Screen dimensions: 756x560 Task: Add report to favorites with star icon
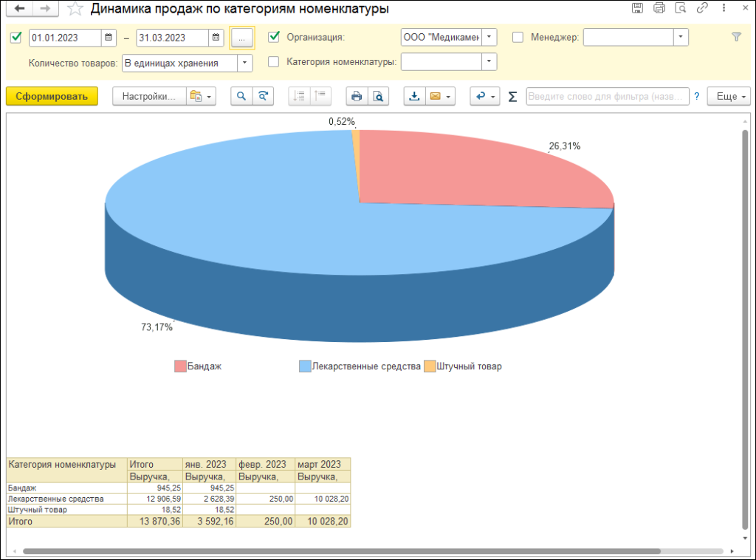(75, 9)
